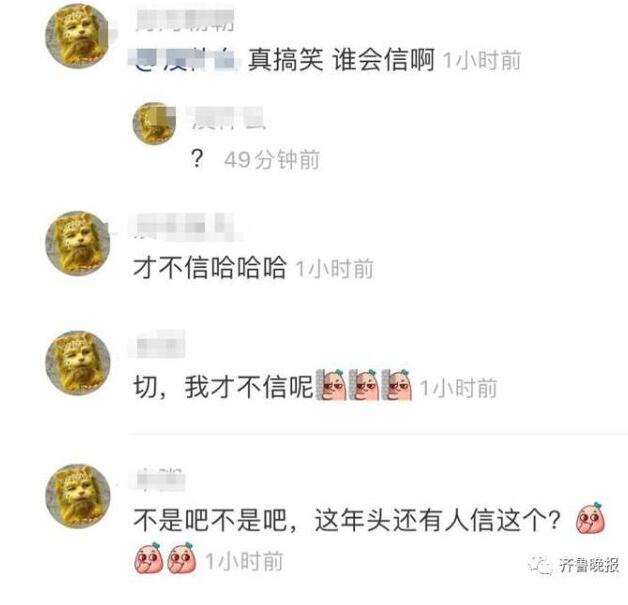Open avatar beside '真搞笑 谁会信啊' comment
Screen dimensions: 628x605
(x=77, y=36)
